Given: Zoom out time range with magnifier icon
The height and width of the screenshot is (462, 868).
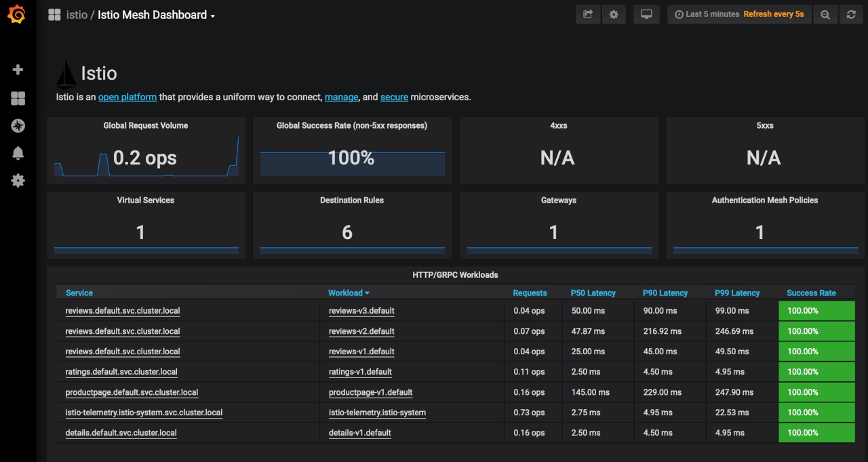Looking at the screenshot, I should [825, 14].
